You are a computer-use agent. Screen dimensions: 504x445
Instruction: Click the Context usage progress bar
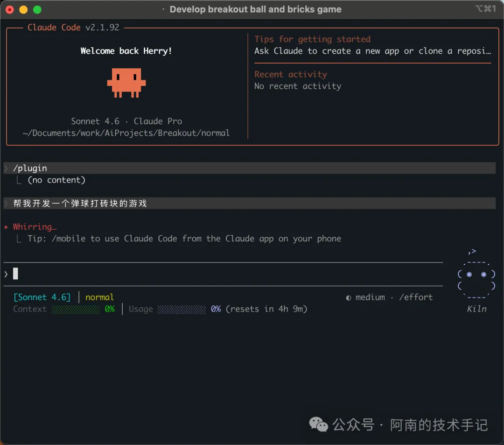[x=76, y=309]
